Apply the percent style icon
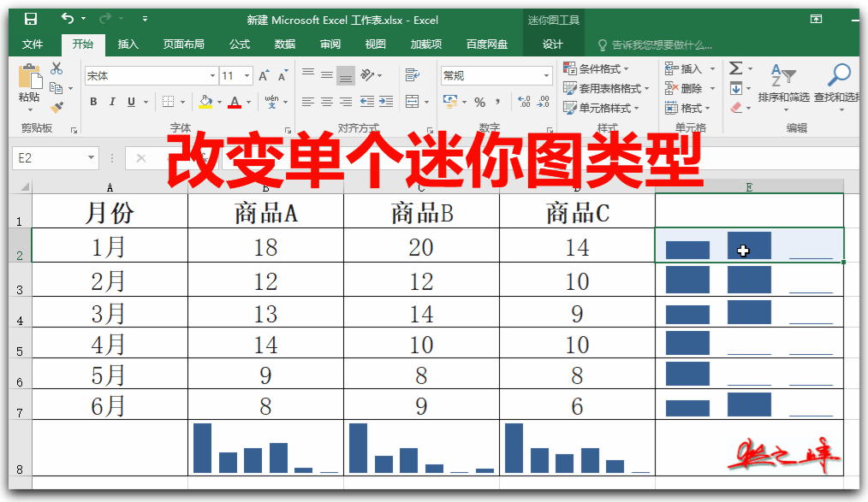This screenshot has height=502, width=868. click(x=480, y=103)
